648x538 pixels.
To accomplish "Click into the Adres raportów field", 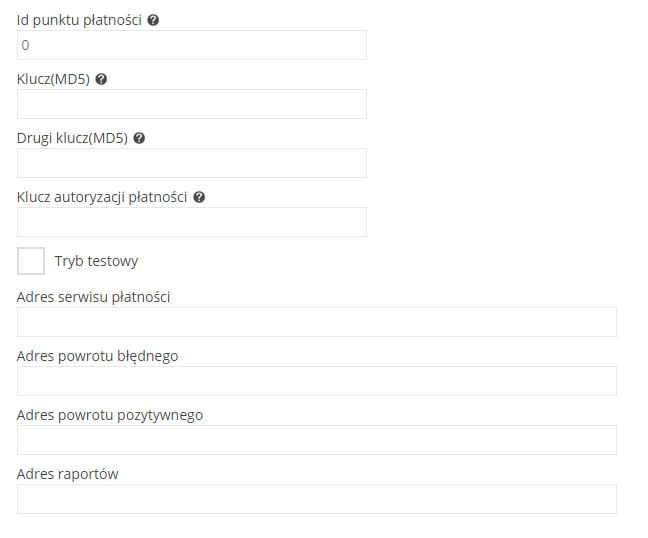I will [317, 499].
